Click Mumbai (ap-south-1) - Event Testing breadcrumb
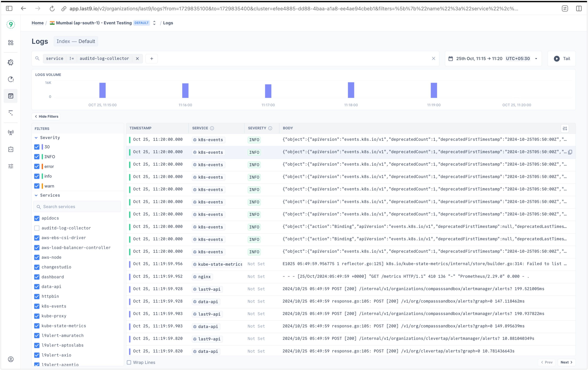Viewport: 588px width, 383px height. tap(94, 23)
